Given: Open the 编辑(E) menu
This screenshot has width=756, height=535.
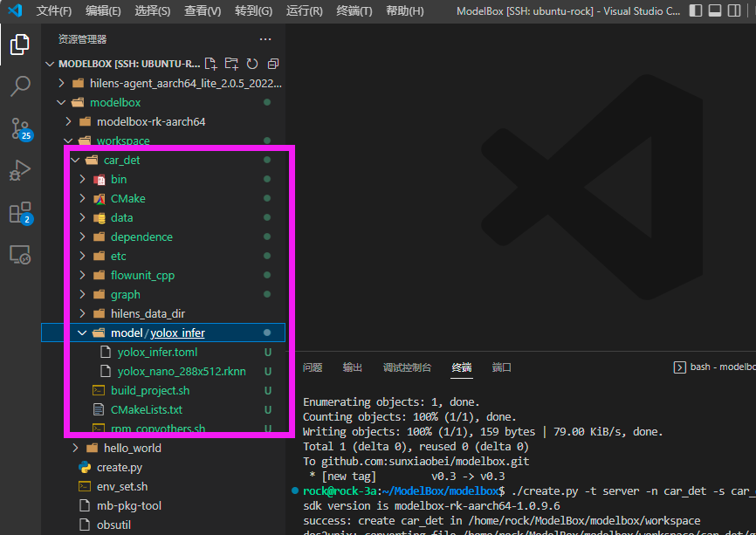Looking at the screenshot, I should click(x=103, y=11).
